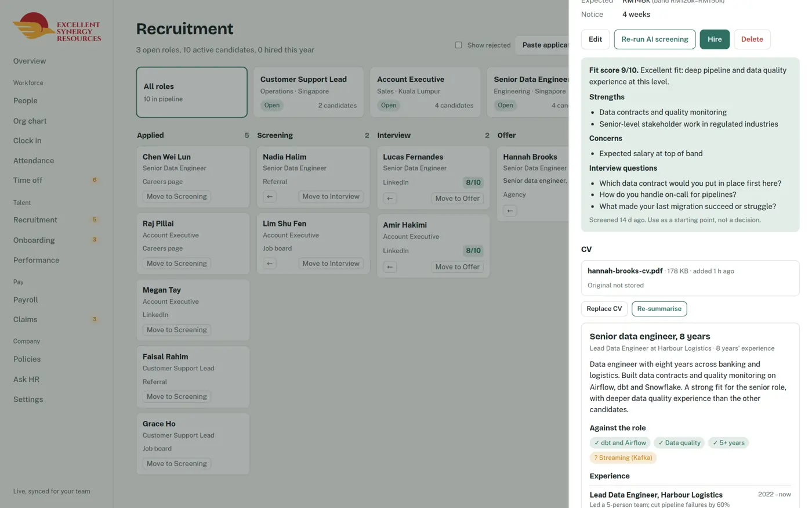Open the Clock in page
The height and width of the screenshot is (508, 812).
tap(27, 140)
